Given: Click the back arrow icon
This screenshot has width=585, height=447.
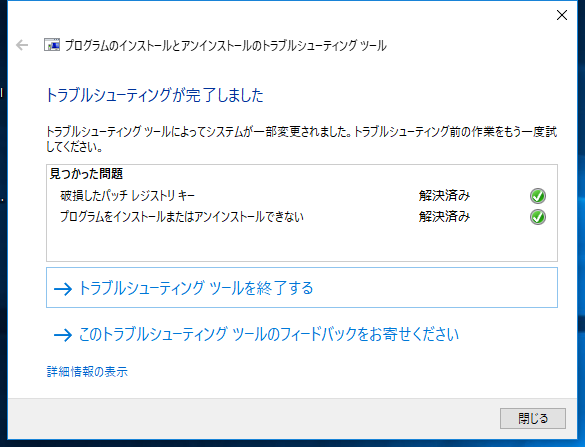Looking at the screenshot, I should click(x=22, y=45).
